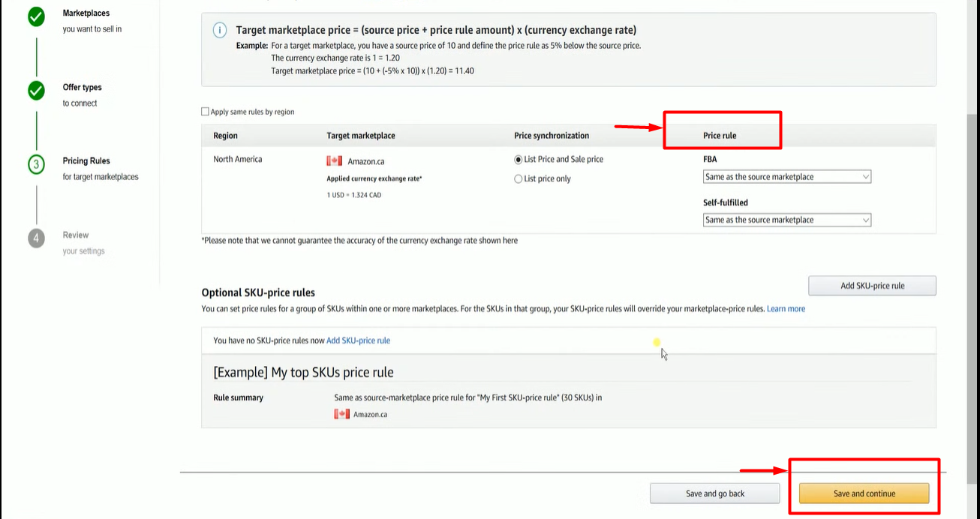Click the step 4 Review circle icon
Screen dimensions: 980x519
point(36,238)
